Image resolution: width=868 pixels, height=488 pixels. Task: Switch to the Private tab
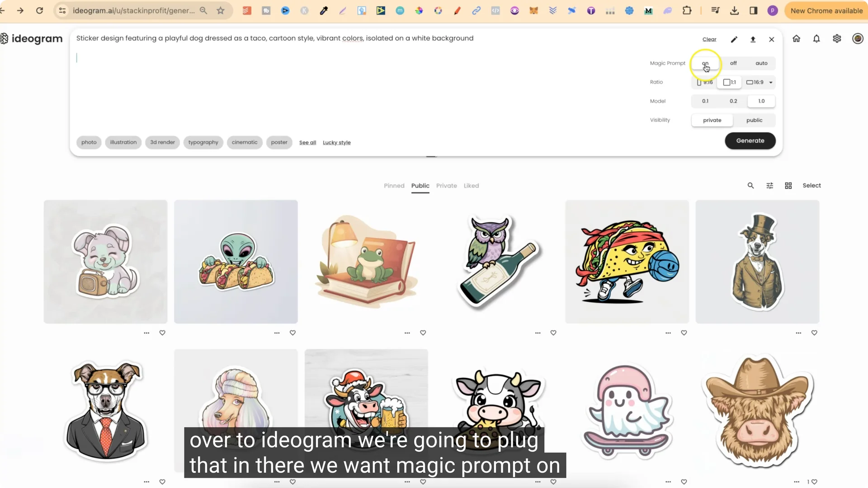tap(446, 185)
